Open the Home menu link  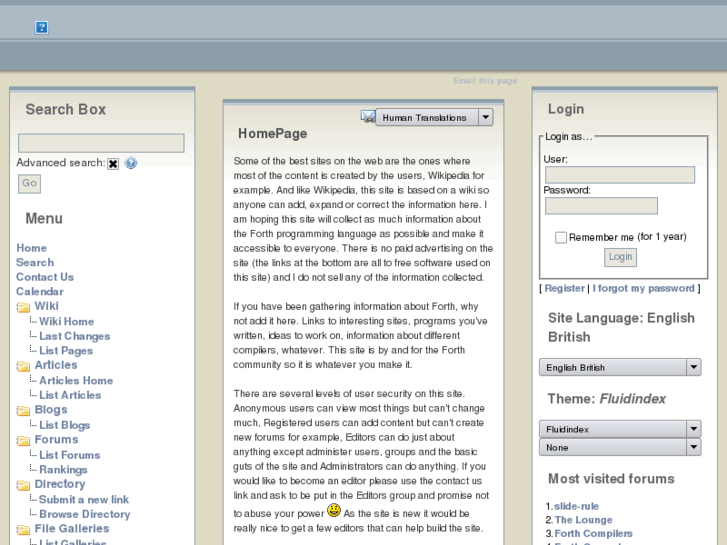[x=32, y=248]
